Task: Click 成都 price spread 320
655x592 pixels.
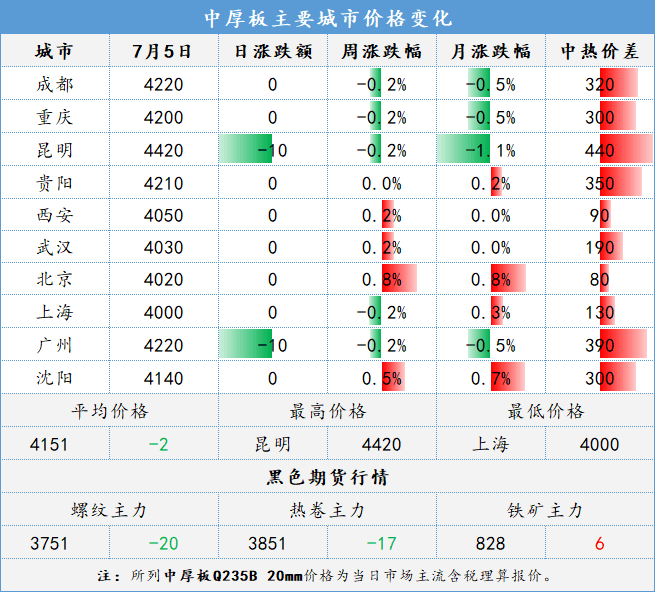Action: (599, 85)
